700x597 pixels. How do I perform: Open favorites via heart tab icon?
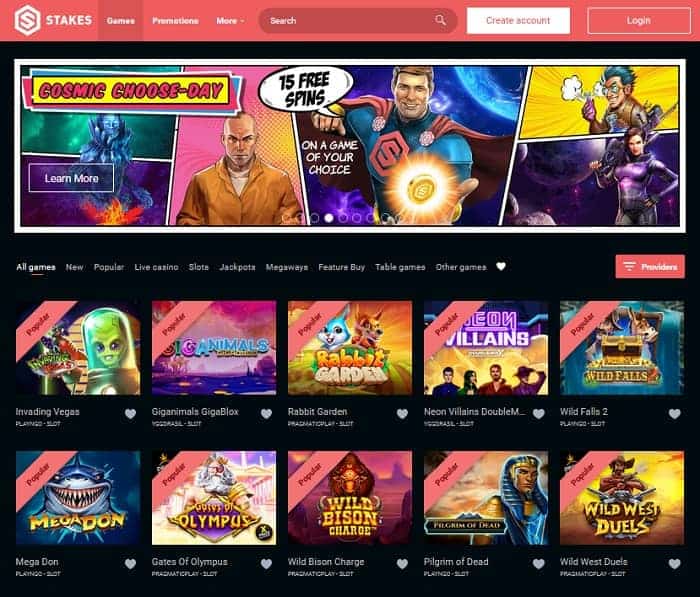pyautogui.click(x=501, y=267)
